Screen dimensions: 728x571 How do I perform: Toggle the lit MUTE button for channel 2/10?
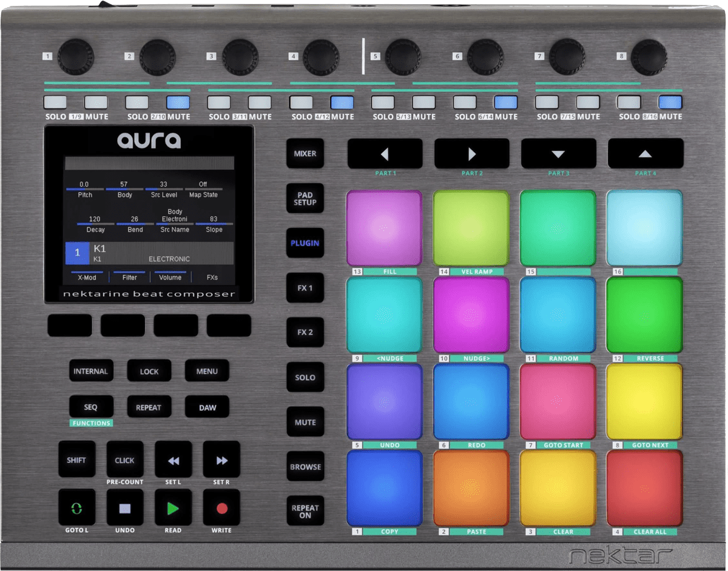click(178, 102)
